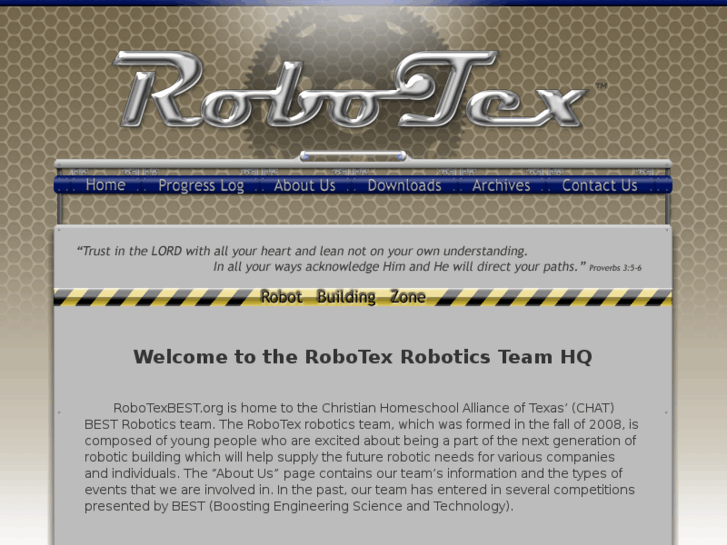Image resolution: width=727 pixels, height=545 pixels.
Task: Click the Welcome to RoboTex heading
Action: (363, 357)
